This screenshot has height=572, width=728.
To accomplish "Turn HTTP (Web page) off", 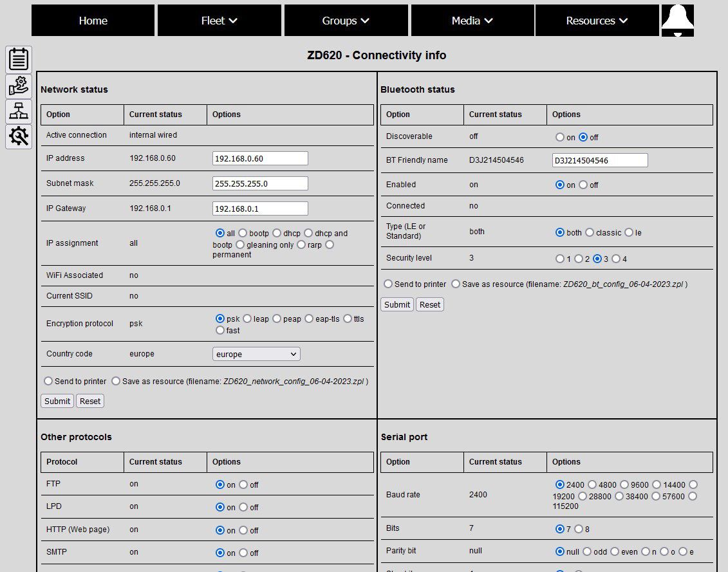I will point(243,530).
